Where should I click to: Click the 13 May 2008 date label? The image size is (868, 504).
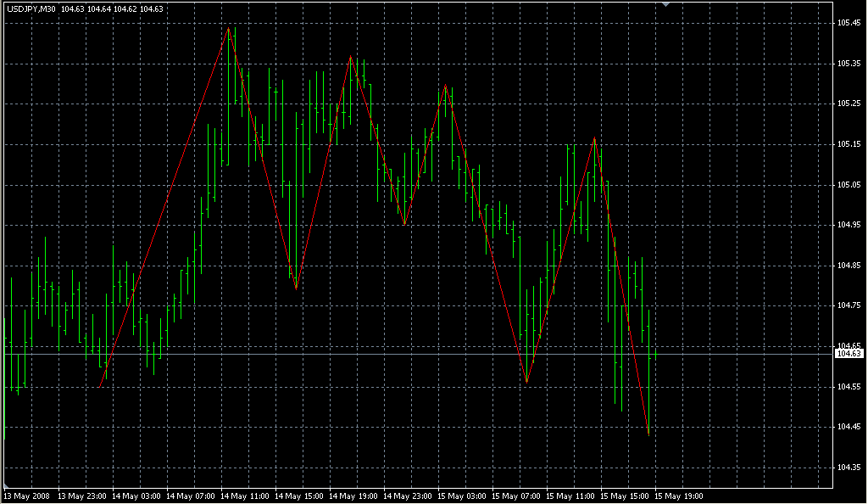click(x=26, y=496)
